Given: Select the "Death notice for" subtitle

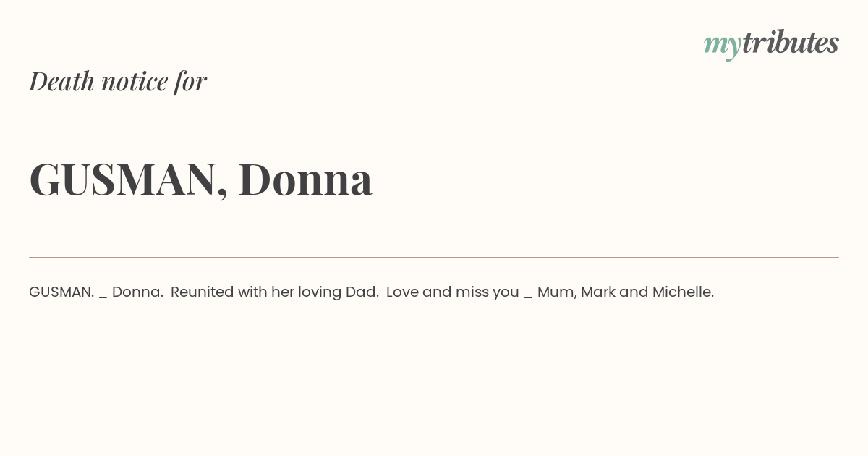Looking at the screenshot, I should click(118, 81).
